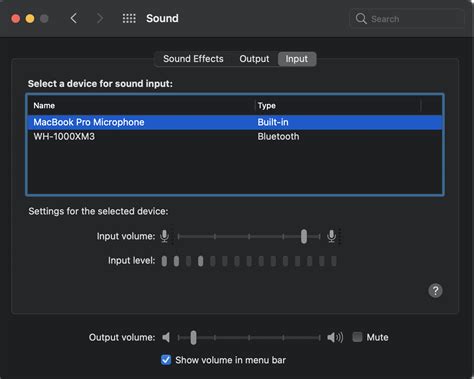Click the loud speaker icon for output volume
Viewport: 474px width, 379px height.
click(335, 337)
